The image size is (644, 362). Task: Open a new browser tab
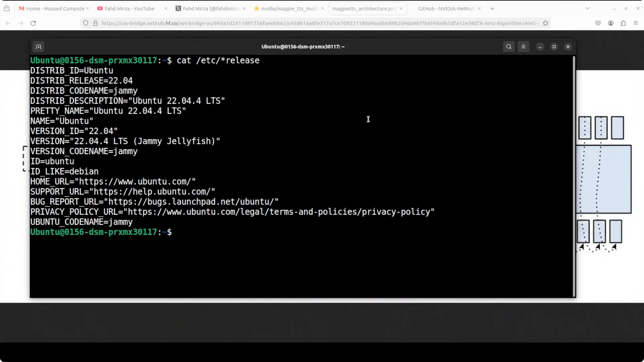point(492,9)
